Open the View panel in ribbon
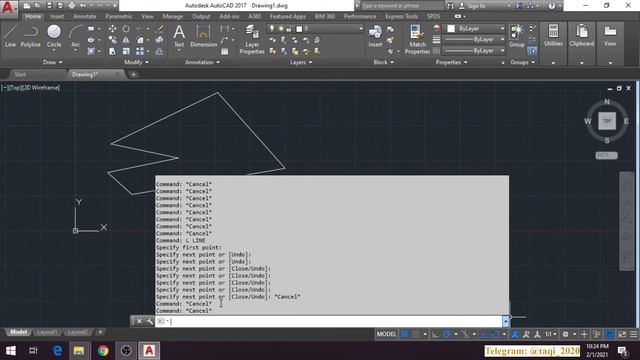This screenshot has height=360, width=640. (610, 36)
